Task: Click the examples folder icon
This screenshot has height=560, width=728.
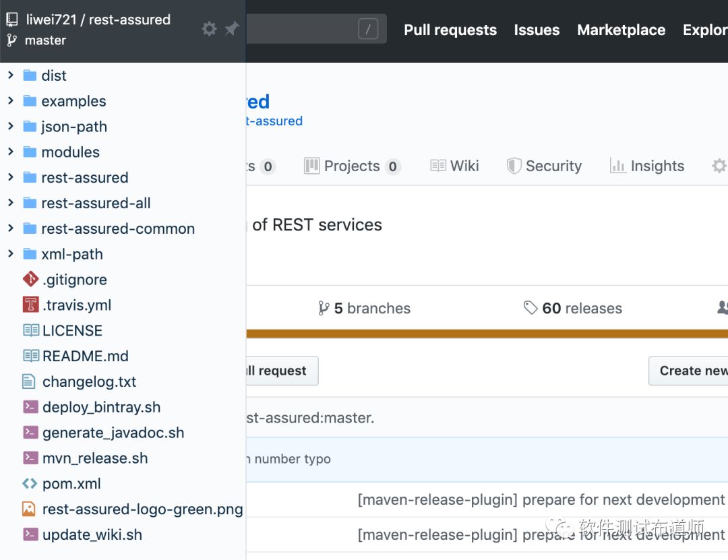Action: point(30,101)
